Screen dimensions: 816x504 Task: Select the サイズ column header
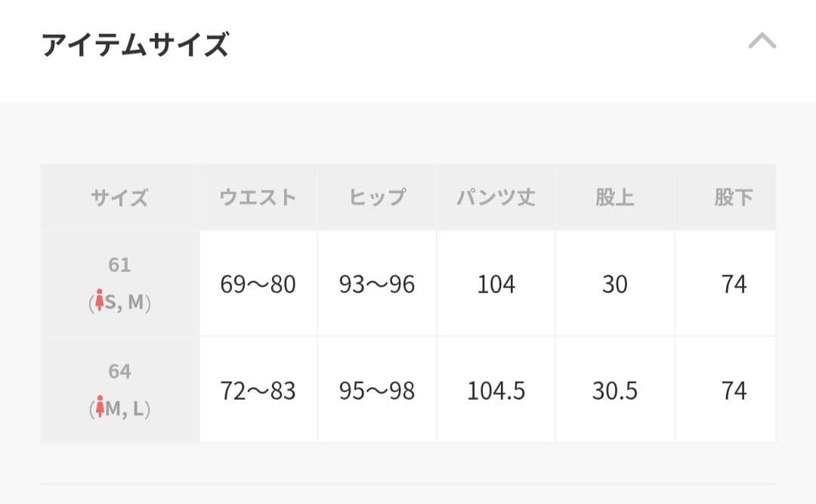point(119,197)
